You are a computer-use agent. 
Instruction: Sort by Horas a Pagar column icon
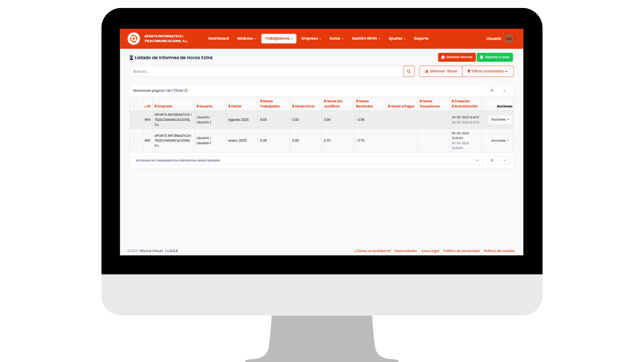(x=389, y=107)
